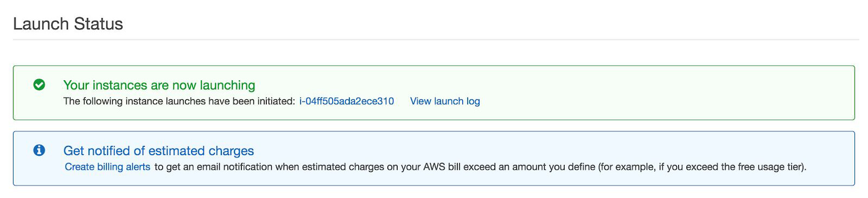Open instance i-04ff505ada2ece310 link
The image size is (868, 198).
pyautogui.click(x=347, y=101)
